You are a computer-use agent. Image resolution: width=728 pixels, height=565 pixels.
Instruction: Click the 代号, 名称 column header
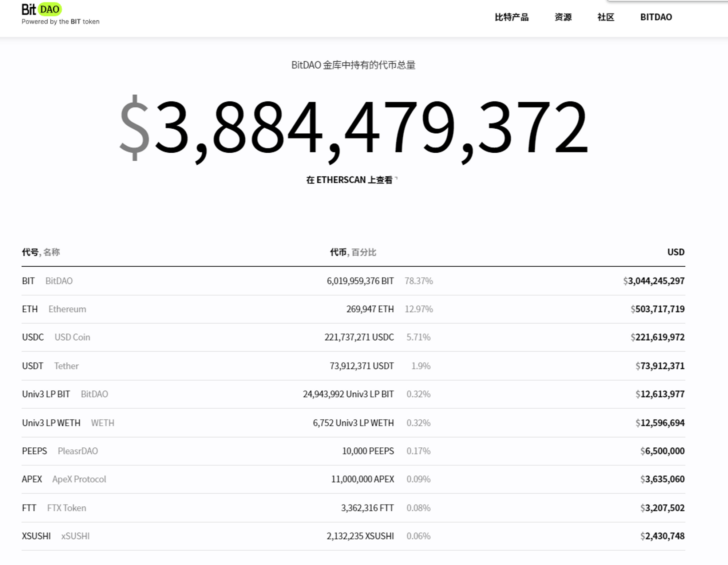[41, 252]
